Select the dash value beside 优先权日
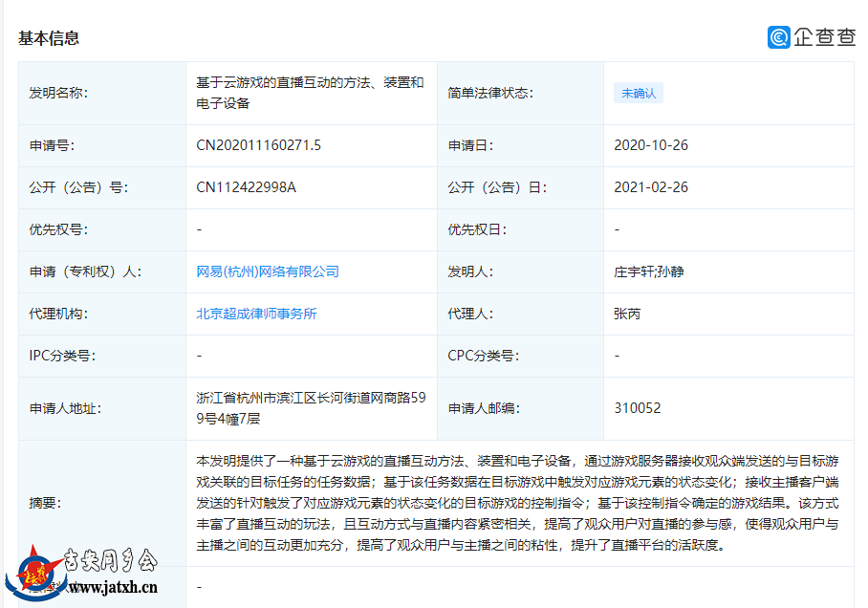 [x=617, y=229]
